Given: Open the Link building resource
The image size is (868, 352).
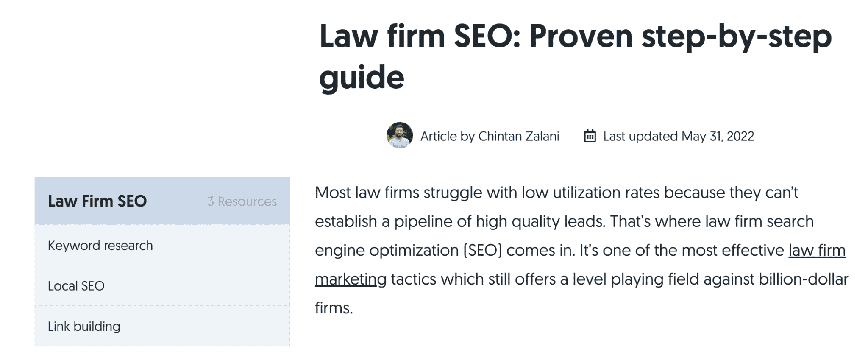Looking at the screenshot, I should coord(162,326).
